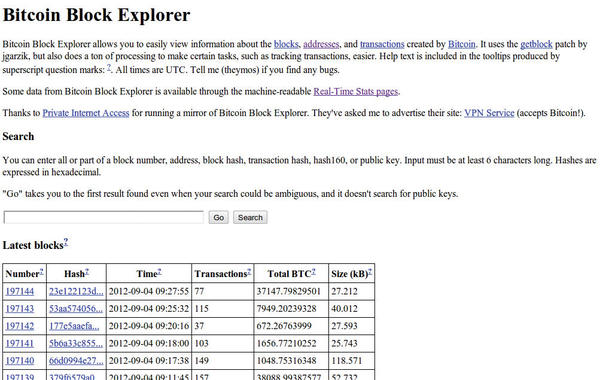This screenshot has width=600, height=380.
Task: Open hash link 5b6a33c855...
Action: click(76, 343)
